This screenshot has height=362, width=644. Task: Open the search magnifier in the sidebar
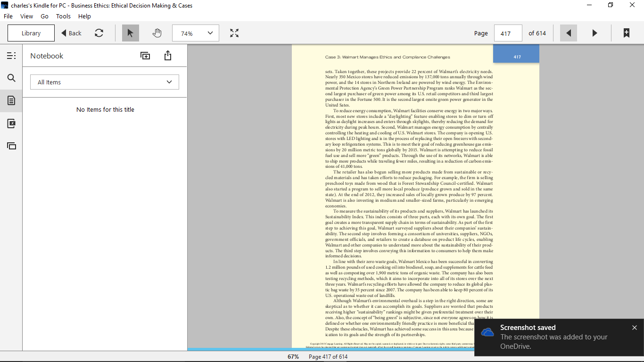pos(11,78)
